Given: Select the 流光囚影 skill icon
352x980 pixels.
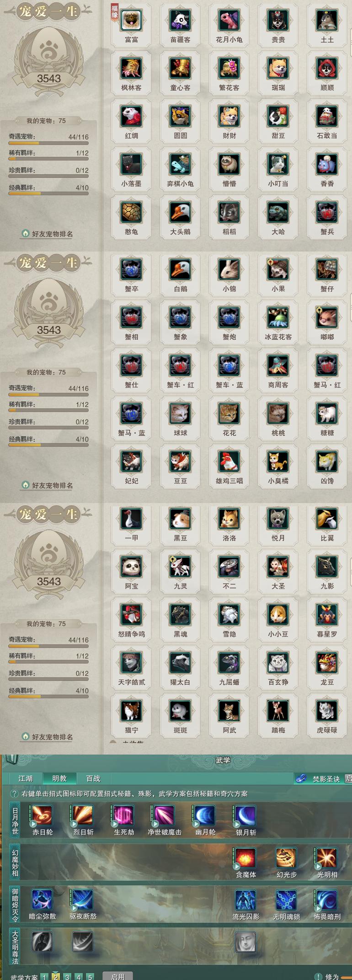Looking at the screenshot, I should pyautogui.click(x=245, y=900).
